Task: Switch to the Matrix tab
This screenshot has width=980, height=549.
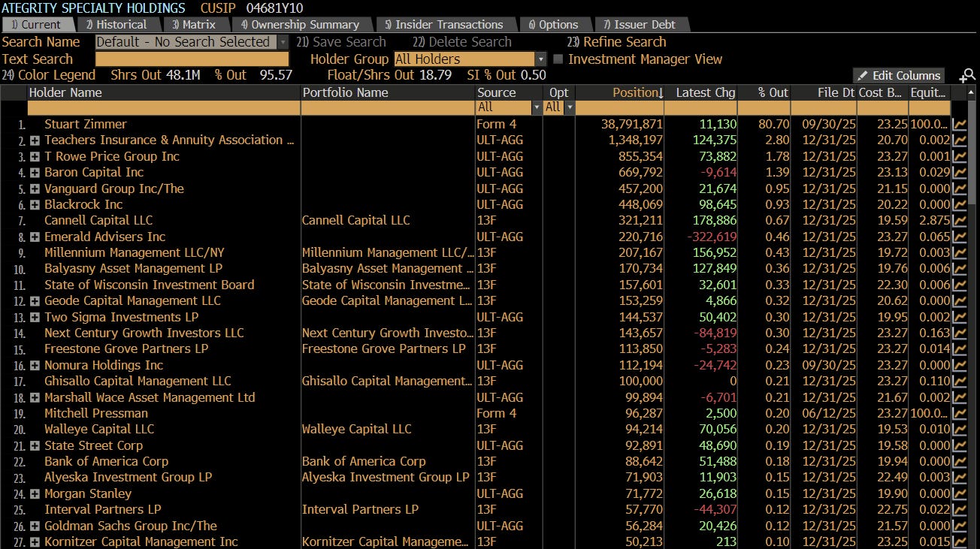Action: pos(194,25)
